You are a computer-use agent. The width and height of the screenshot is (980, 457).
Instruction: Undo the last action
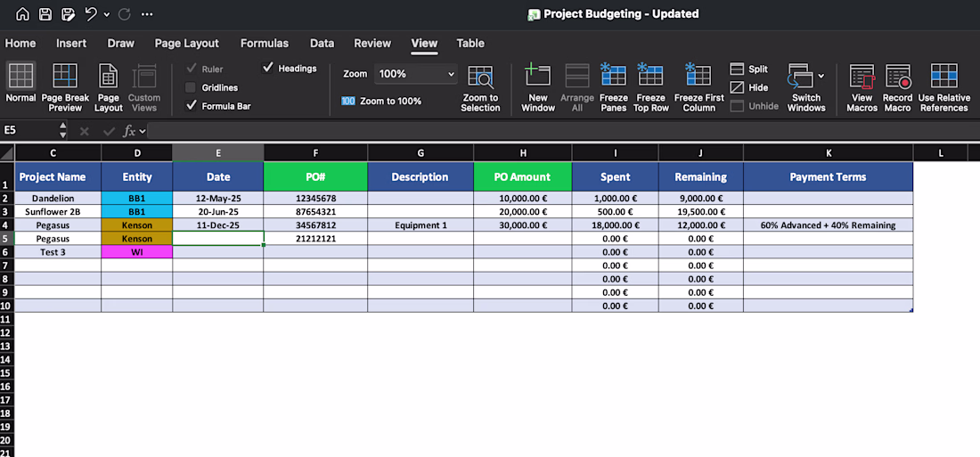pos(91,13)
